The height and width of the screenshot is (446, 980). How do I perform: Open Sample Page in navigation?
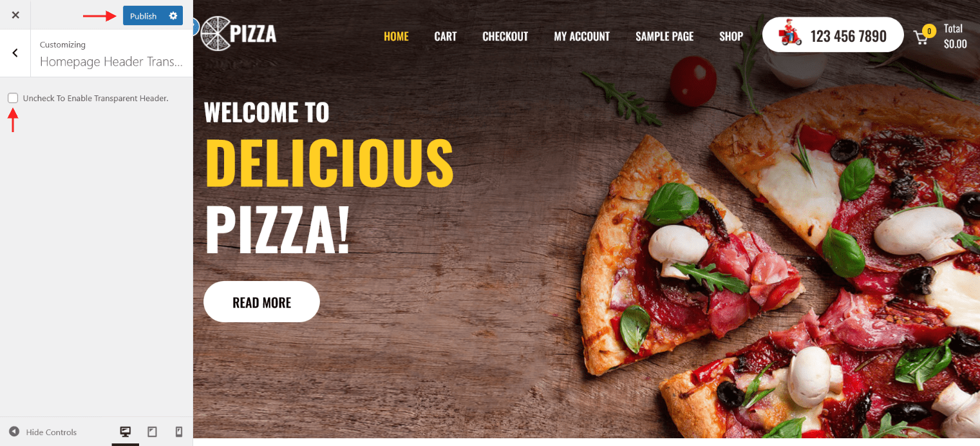point(664,36)
